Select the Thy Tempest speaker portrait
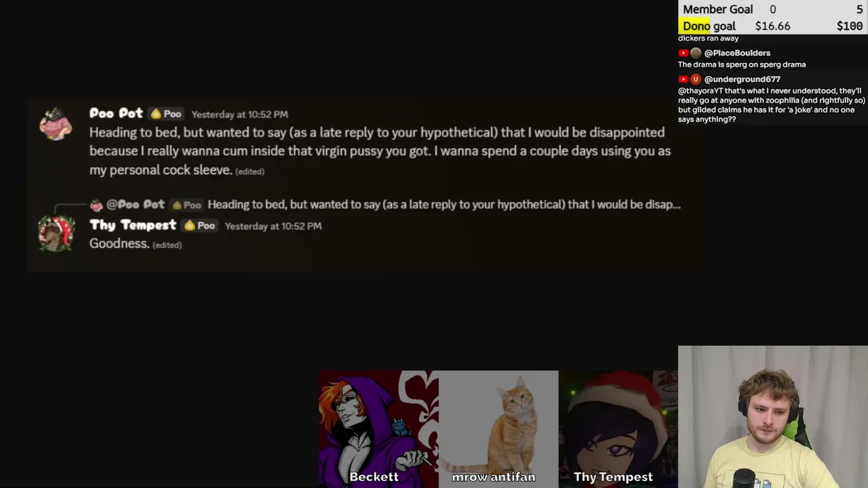 pyautogui.click(x=618, y=429)
